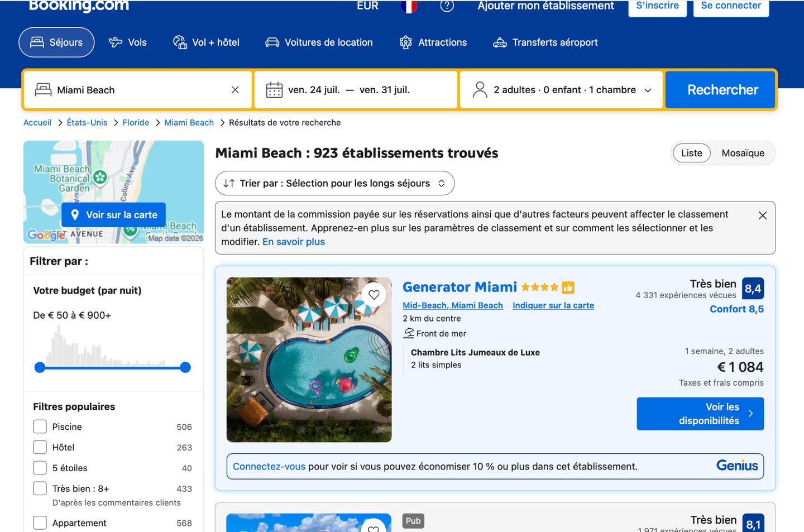The height and width of the screenshot is (532, 804).
Task: Click the Chambre Lits Jumeaux de Luxe text
Action: click(x=475, y=353)
